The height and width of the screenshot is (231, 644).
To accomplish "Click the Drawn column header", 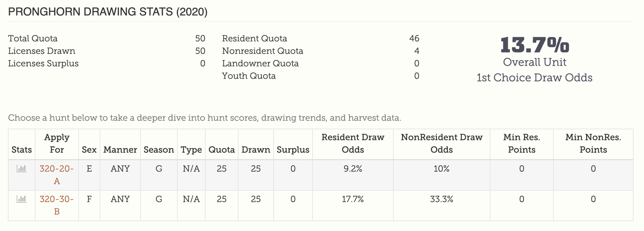I will (256, 150).
